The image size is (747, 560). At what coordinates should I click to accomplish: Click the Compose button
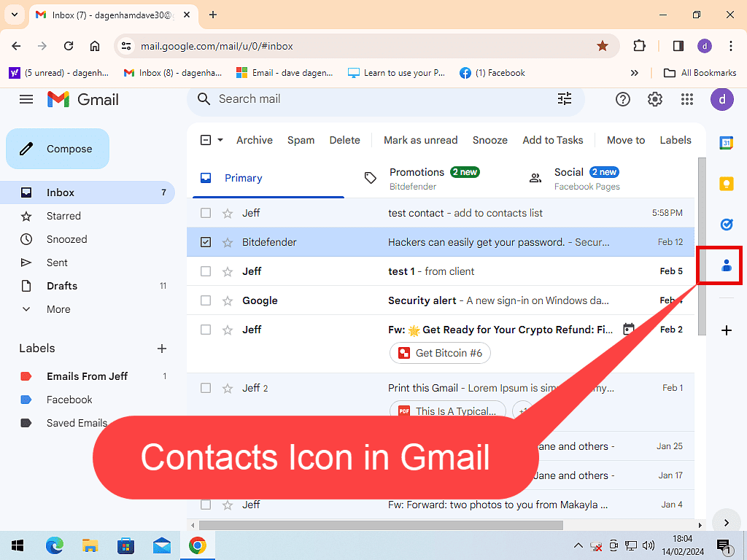[x=58, y=149]
